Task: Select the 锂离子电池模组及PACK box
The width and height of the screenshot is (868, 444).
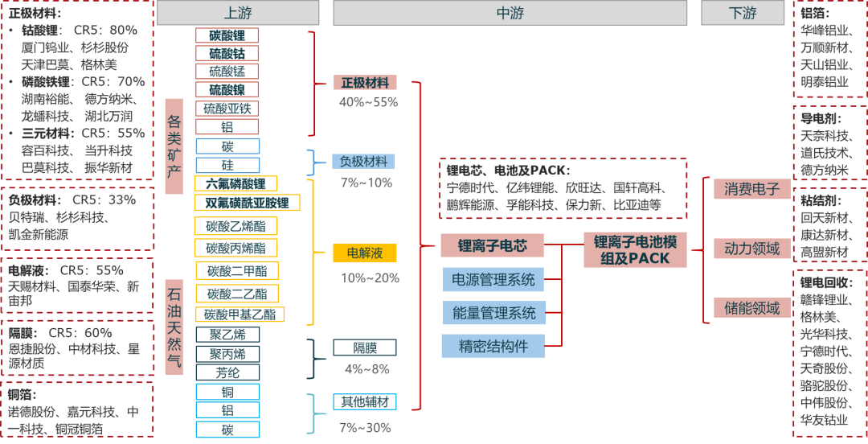Action: pos(636,250)
